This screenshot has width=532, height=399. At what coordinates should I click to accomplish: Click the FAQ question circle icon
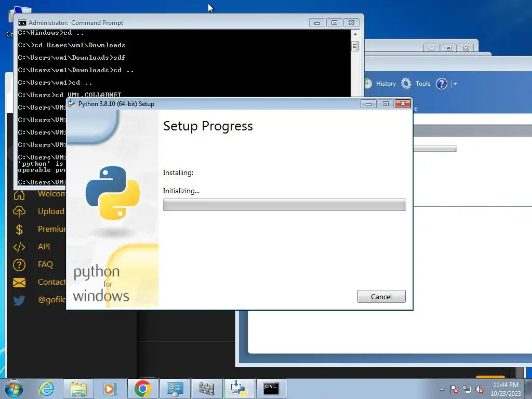(x=19, y=264)
